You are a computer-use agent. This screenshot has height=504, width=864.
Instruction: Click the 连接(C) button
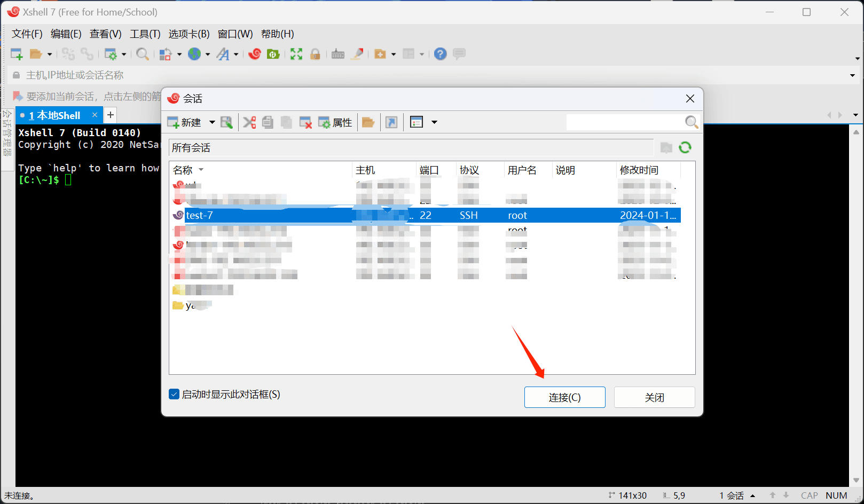[x=565, y=398]
